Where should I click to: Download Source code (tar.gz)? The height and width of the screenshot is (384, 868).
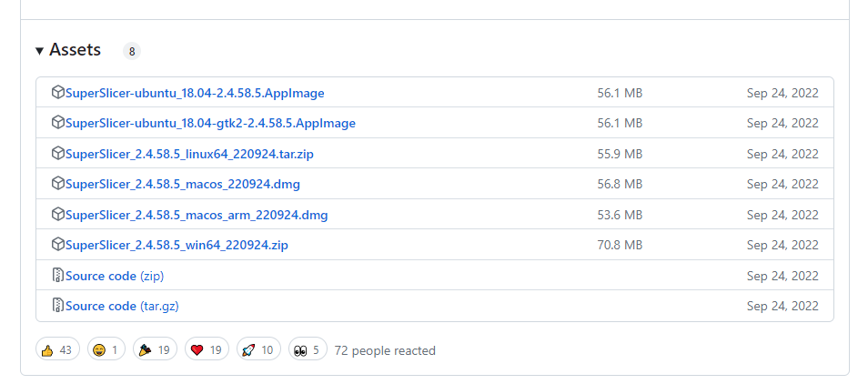coord(122,306)
